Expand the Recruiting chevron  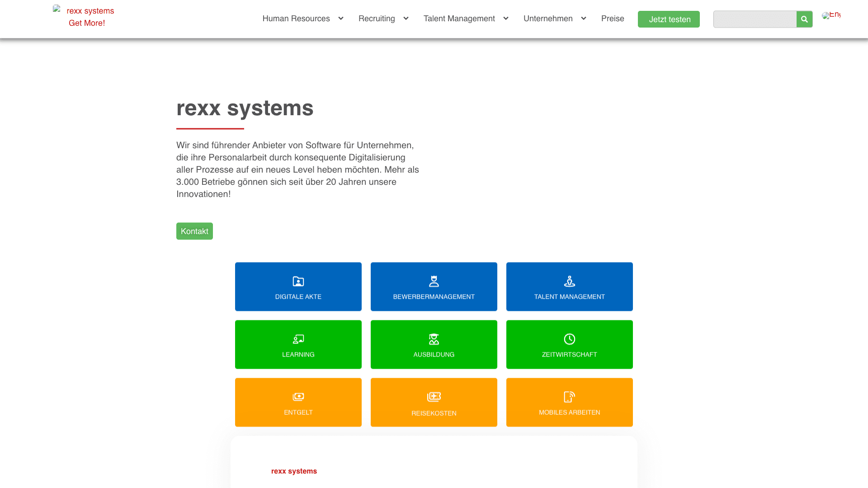(406, 19)
